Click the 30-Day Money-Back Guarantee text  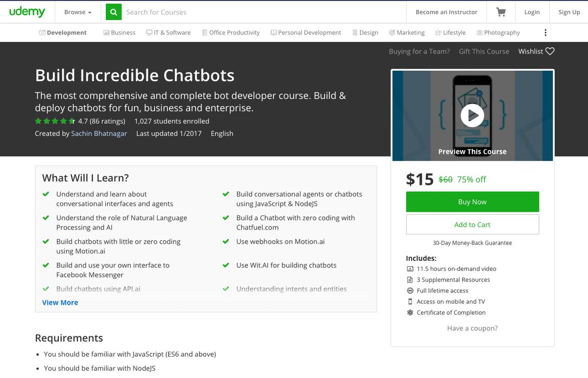pos(472,243)
